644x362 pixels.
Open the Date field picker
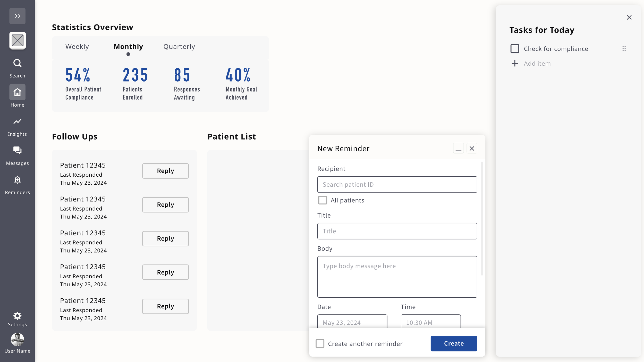[352, 322]
